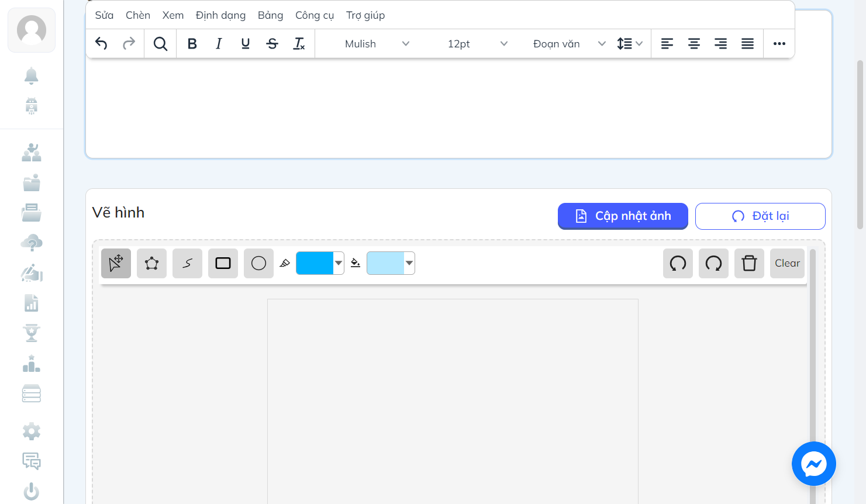
Task: Expand the 12pt font size dropdown
Action: (x=477, y=44)
